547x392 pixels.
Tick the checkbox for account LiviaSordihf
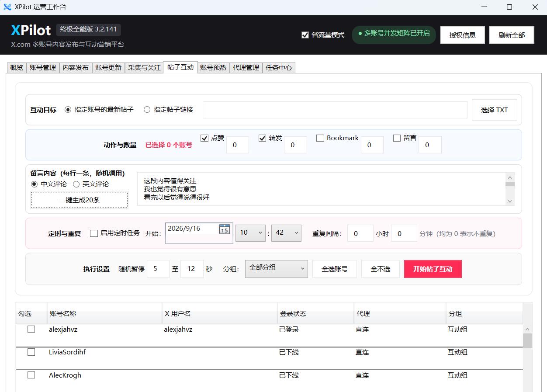(x=31, y=352)
